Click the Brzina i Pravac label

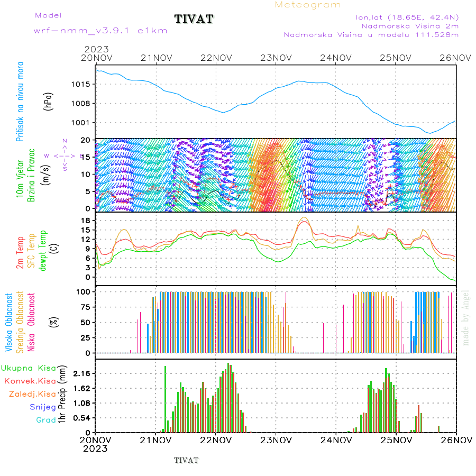coord(31,175)
